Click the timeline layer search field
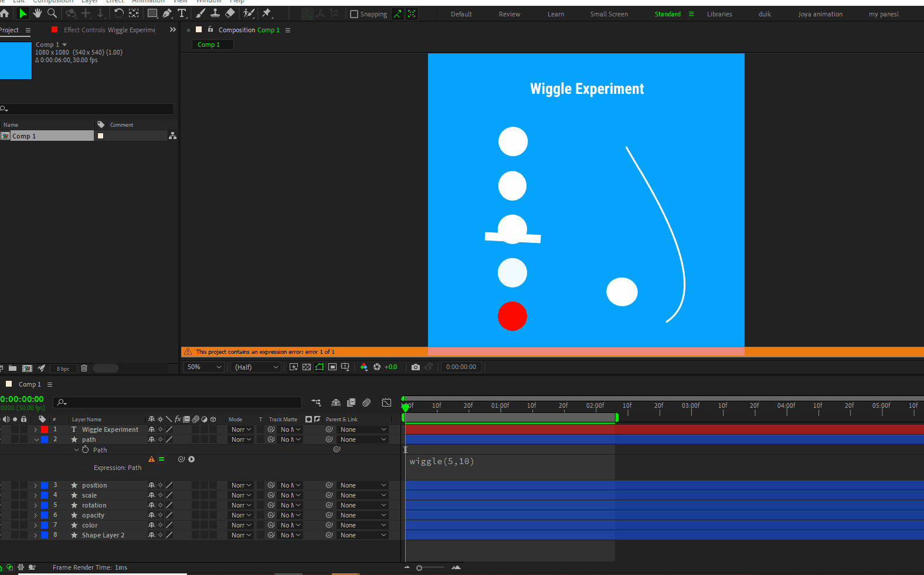The image size is (924, 575). click(x=178, y=402)
